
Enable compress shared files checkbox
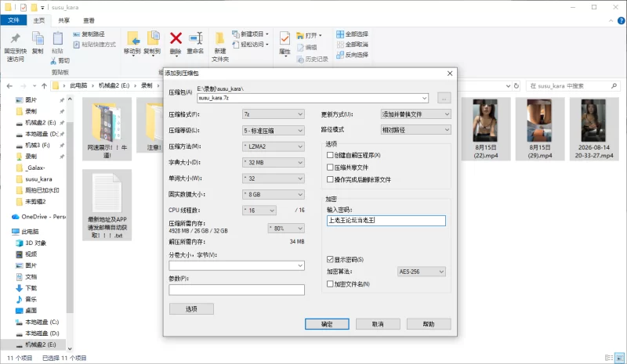pos(330,168)
